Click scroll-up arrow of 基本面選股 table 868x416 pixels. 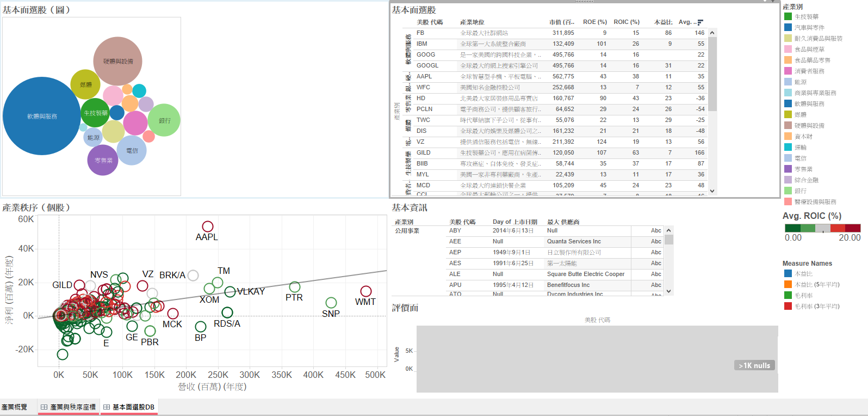pyautogui.click(x=712, y=33)
